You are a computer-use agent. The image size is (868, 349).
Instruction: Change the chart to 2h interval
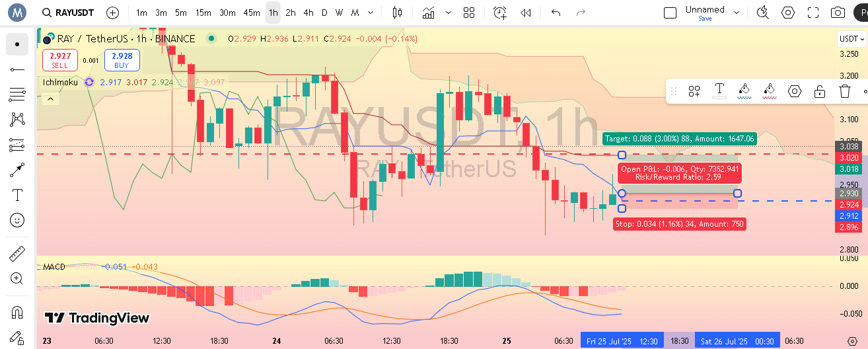pyautogui.click(x=291, y=13)
